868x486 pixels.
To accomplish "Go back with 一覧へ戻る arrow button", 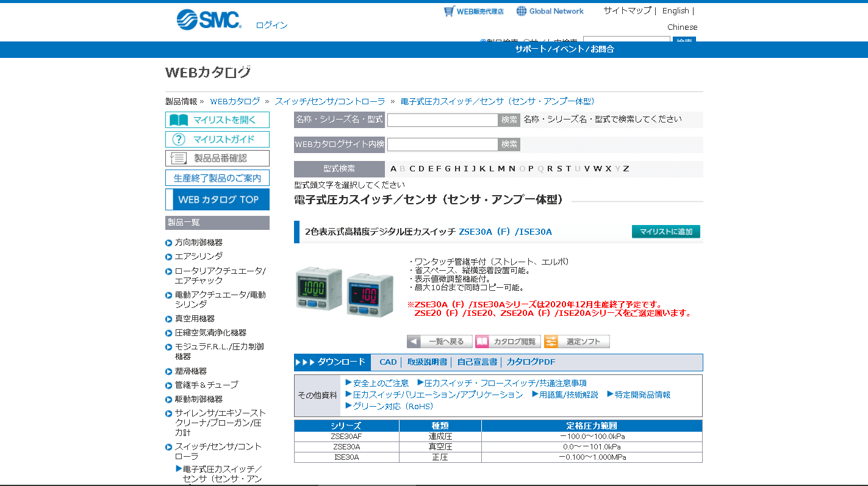I will tap(439, 341).
